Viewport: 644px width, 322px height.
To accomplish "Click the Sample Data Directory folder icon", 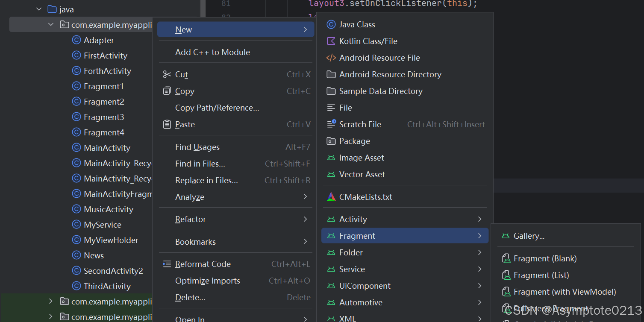I will coord(331,91).
